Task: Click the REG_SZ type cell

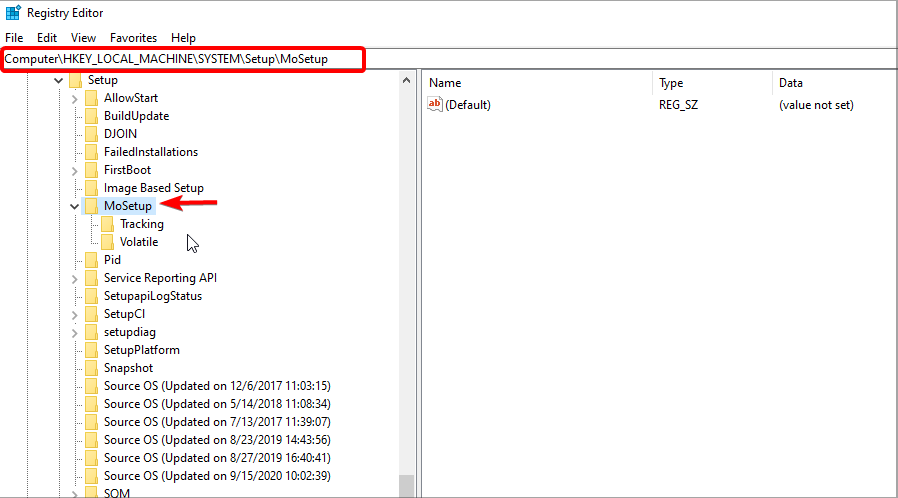Action: point(678,105)
